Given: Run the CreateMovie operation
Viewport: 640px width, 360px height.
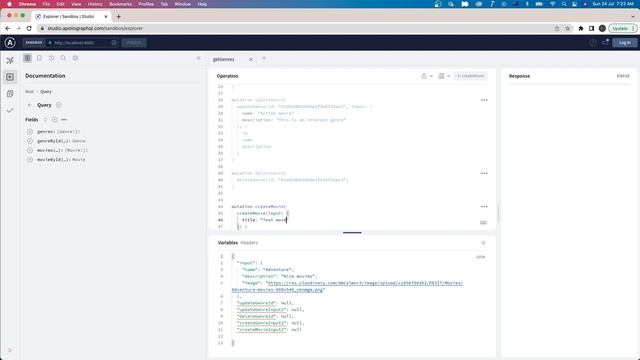Looking at the screenshot, I should (x=471, y=76).
